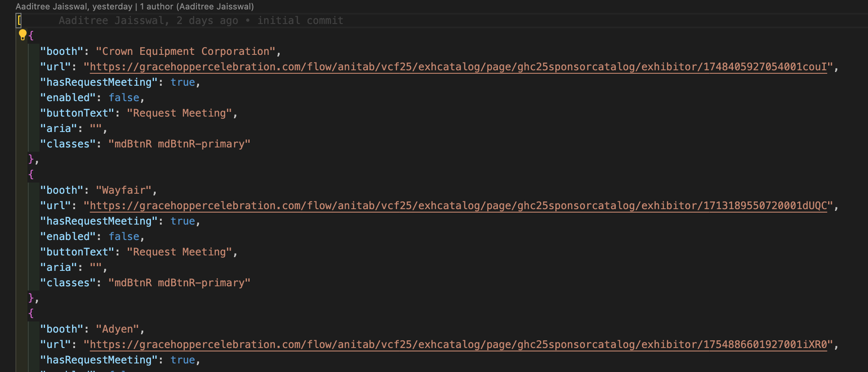Click the true value of Crown's hasRequestMeeting
The height and width of the screenshot is (372, 868).
point(183,82)
